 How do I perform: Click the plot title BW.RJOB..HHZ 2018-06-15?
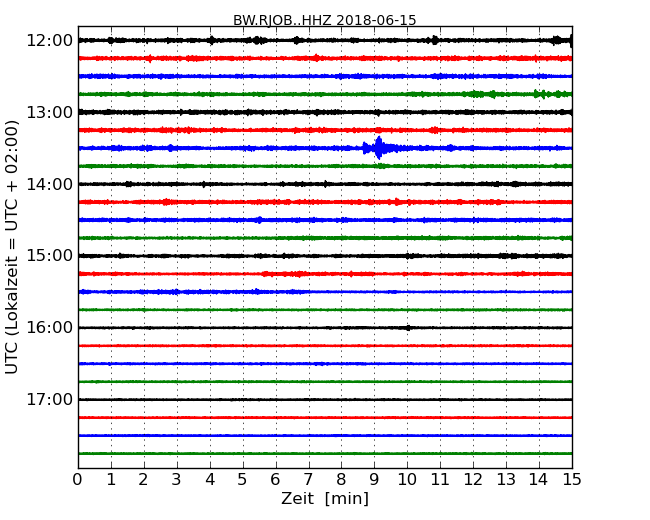[x=325, y=20]
